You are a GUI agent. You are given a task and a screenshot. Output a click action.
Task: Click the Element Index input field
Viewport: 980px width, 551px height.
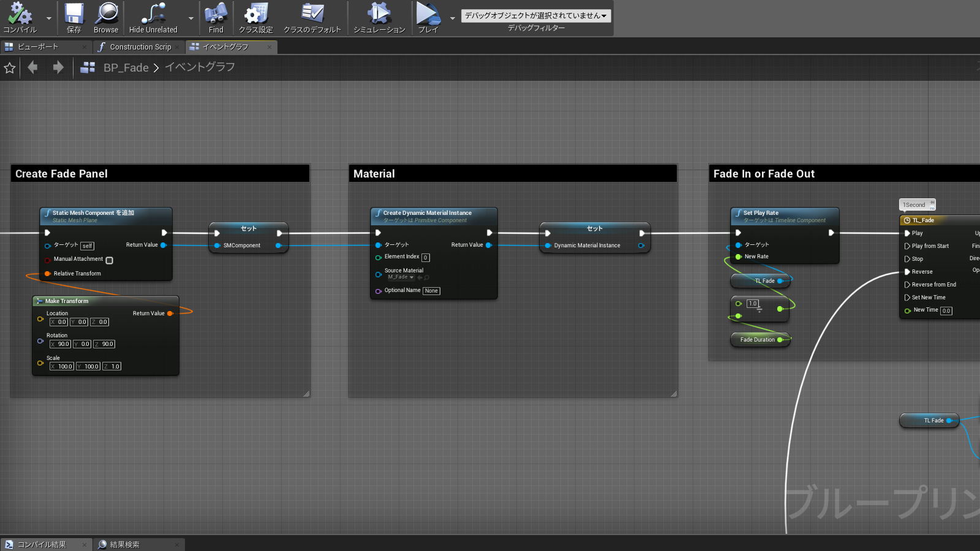[x=426, y=258]
